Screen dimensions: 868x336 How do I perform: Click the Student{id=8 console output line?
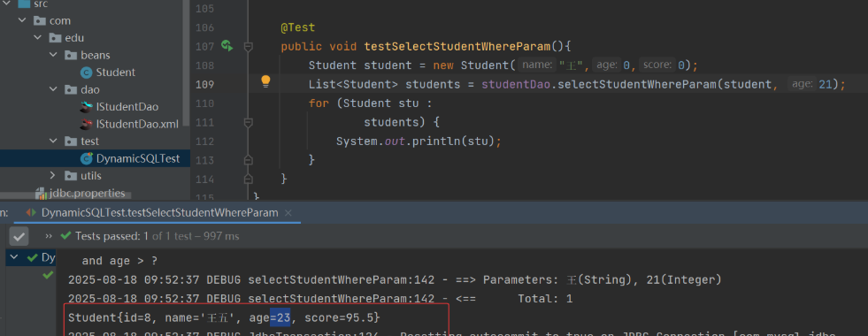pyautogui.click(x=224, y=317)
